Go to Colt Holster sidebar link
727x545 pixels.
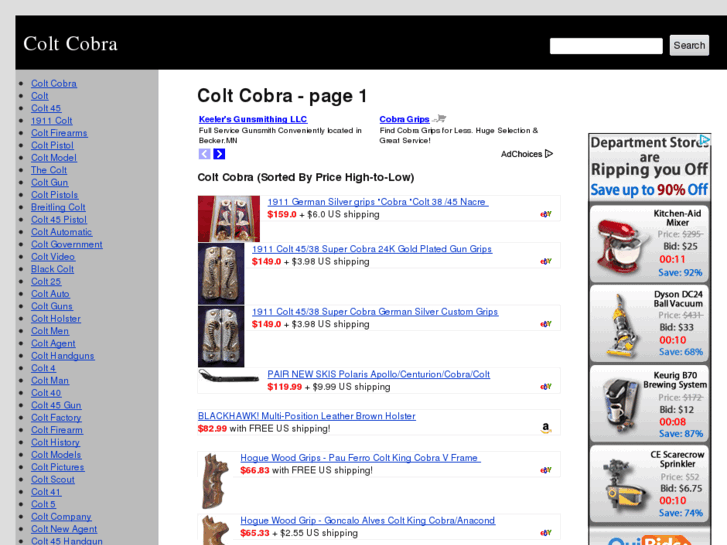coord(56,319)
